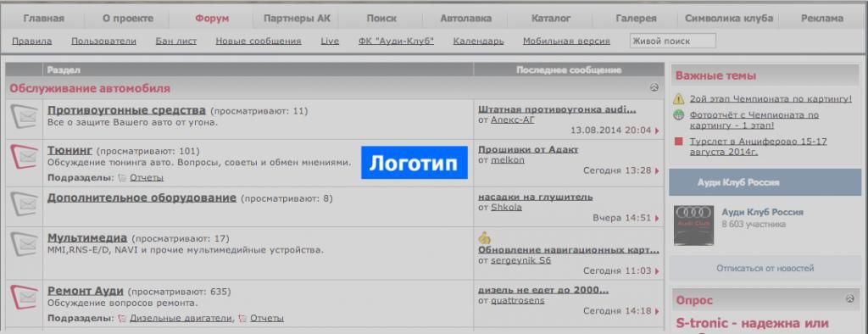Open the Автолавка tab
Screen dimensions: 868x334
point(465,19)
